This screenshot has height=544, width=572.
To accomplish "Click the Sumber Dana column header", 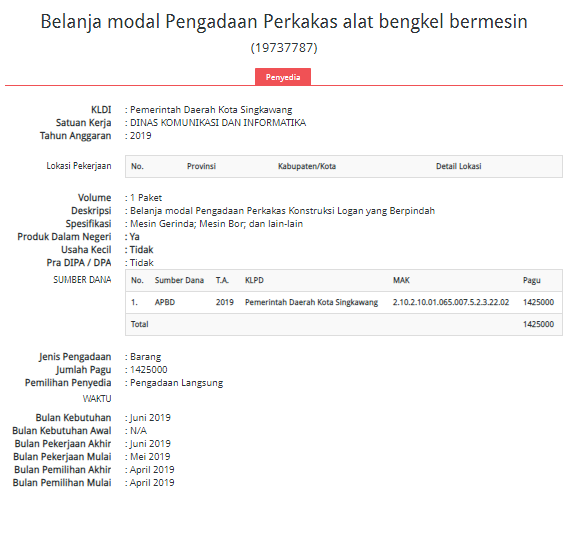I will click(179, 280).
